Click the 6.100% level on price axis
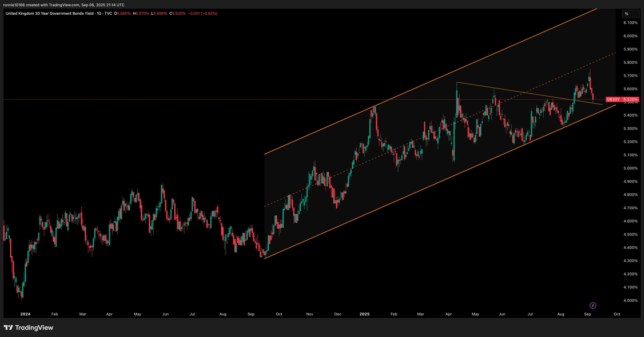This screenshot has width=644, height=337. [630, 23]
